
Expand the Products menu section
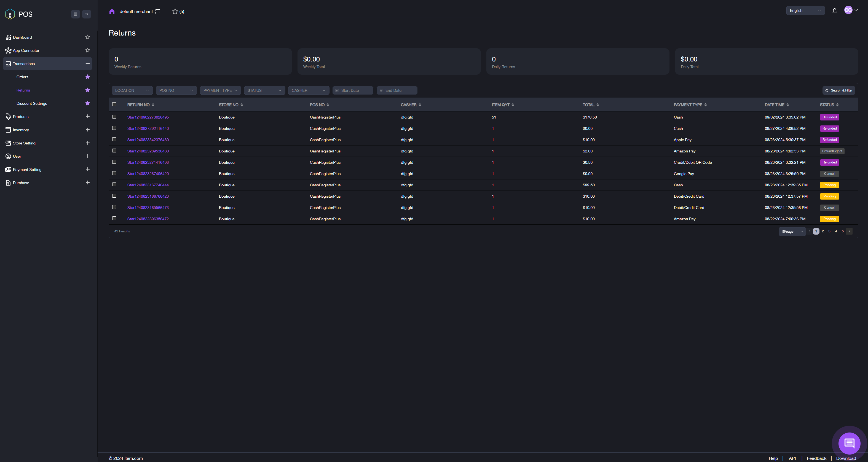(x=88, y=116)
